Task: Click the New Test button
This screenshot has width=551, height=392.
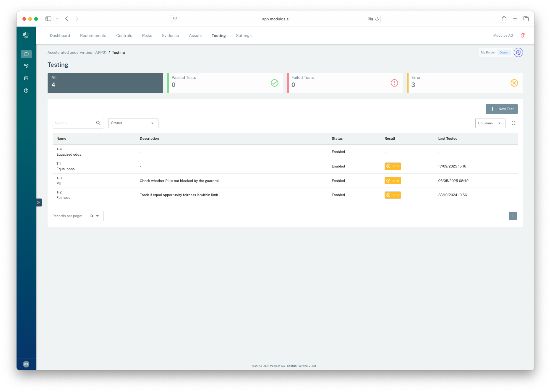Action: (502, 109)
